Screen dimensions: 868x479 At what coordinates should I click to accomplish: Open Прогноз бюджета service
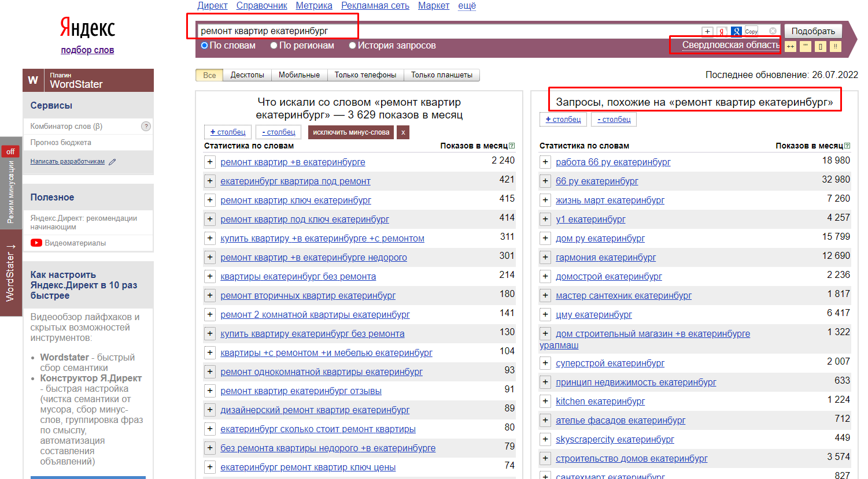coord(61,142)
